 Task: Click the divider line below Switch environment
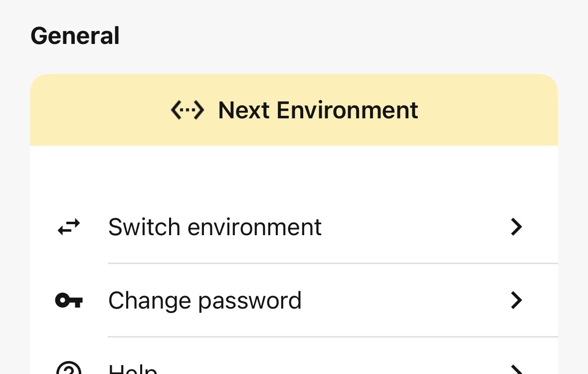(x=332, y=263)
